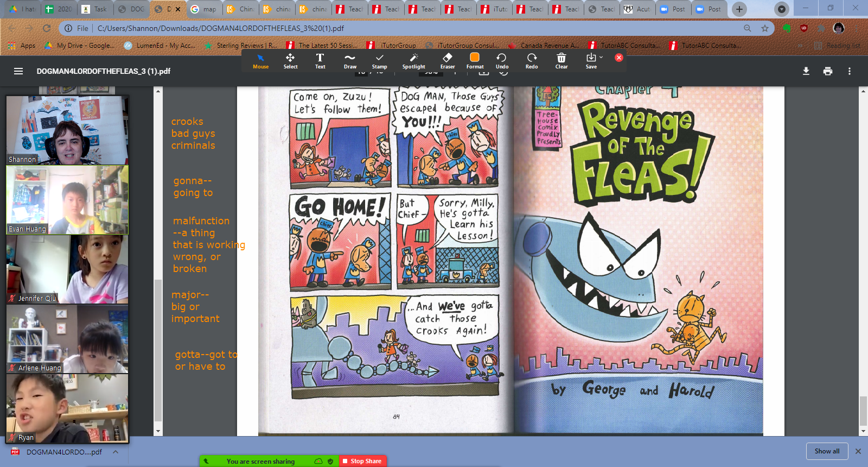This screenshot has width=868, height=467.
Task: Select Shannon's video thumbnail
Action: (x=67, y=130)
